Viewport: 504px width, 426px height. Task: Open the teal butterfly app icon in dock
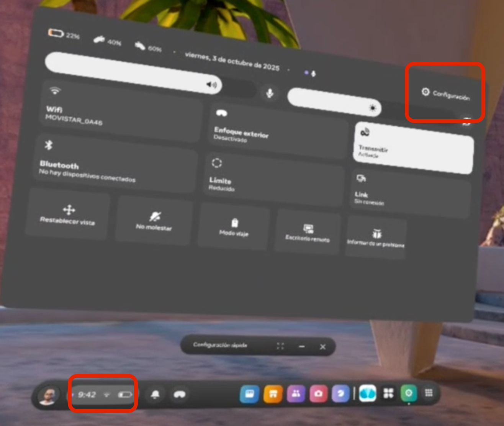[x=368, y=393]
